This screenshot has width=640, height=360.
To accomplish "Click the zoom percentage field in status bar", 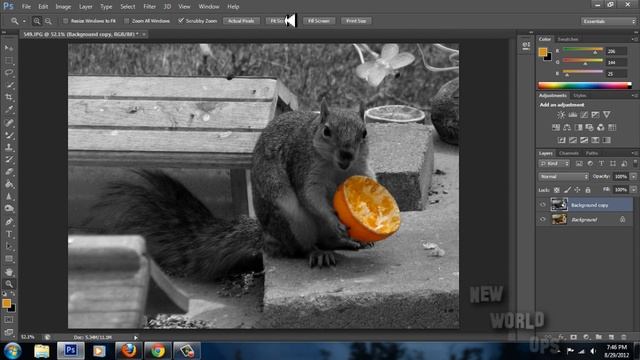I will coord(28,337).
